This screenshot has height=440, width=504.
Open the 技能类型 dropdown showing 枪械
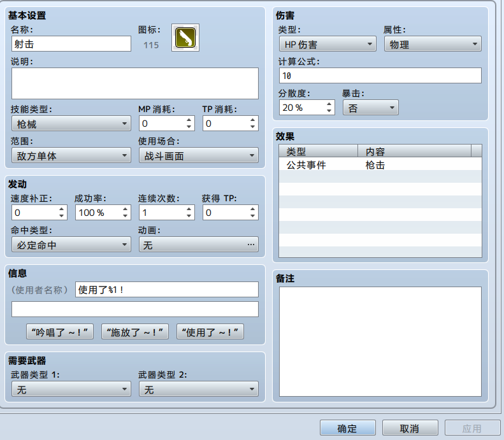click(71, 124)
